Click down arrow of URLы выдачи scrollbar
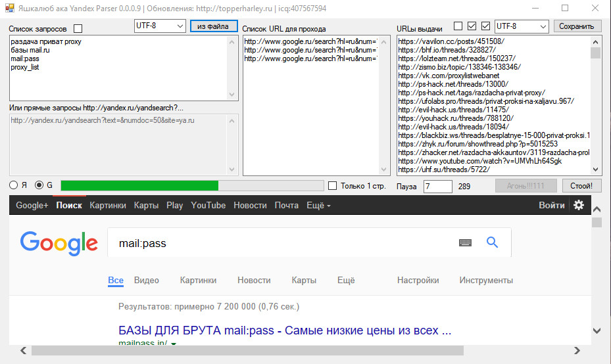Screen dimensions: 611x364 pyautogui.click(x=595, y=170)
